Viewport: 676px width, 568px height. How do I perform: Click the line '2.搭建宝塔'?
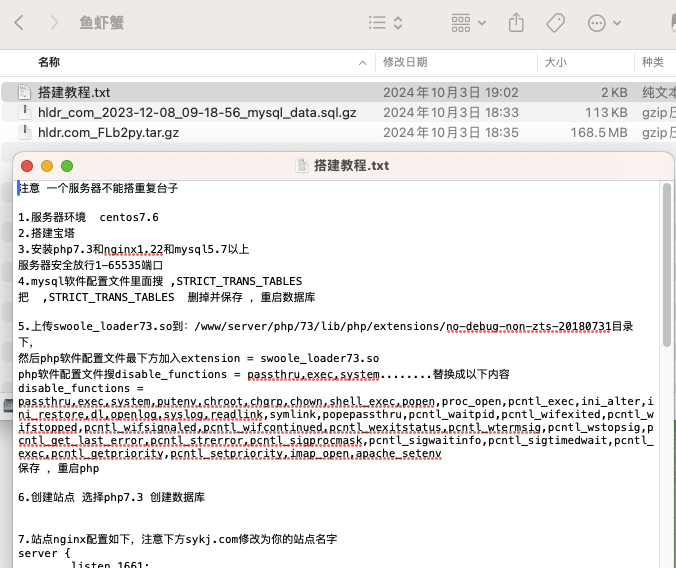[x=46, y=233]
